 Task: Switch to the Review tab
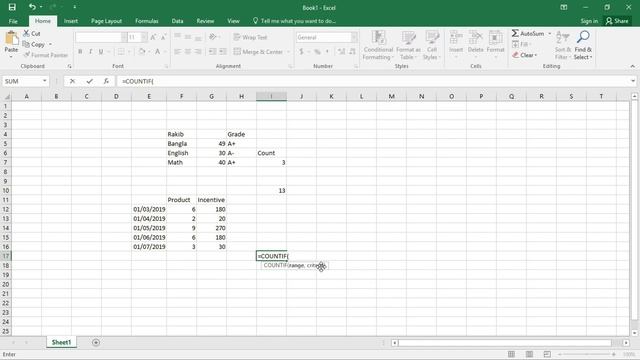coord(205,21)
